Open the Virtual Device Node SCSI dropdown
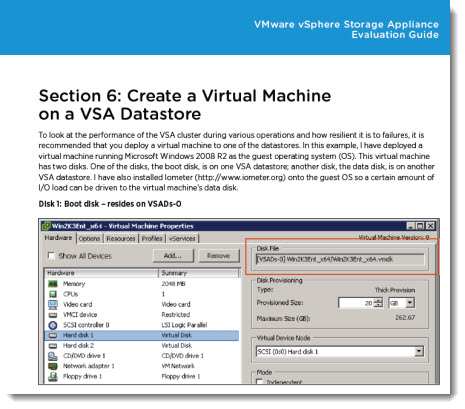 coord(419,351)
